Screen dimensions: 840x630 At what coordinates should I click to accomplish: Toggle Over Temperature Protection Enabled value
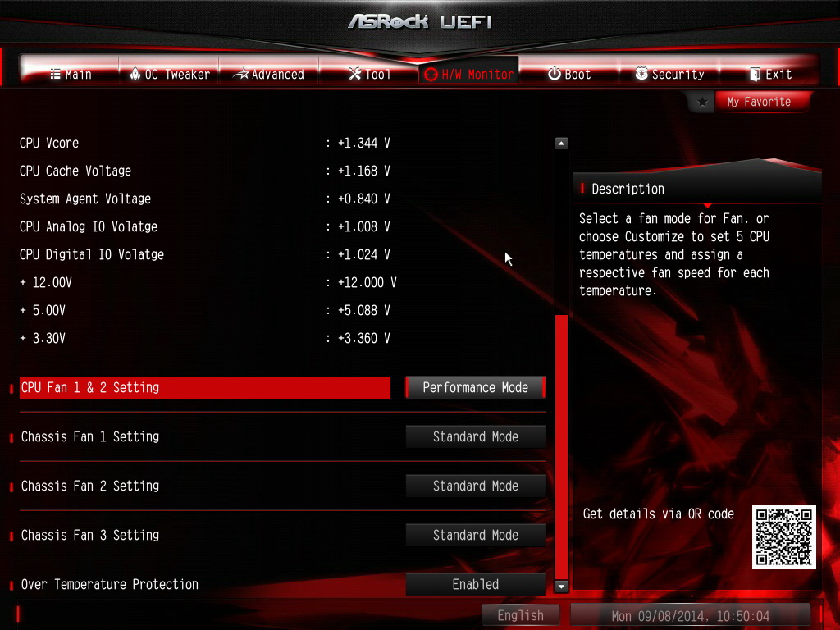[475, 584]
